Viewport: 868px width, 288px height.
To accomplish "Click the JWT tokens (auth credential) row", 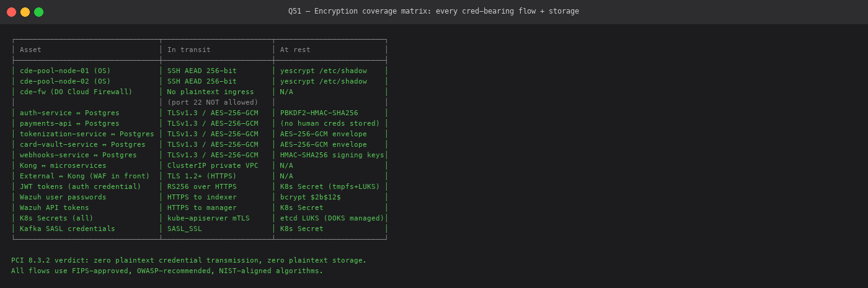I will click(199, 186).
